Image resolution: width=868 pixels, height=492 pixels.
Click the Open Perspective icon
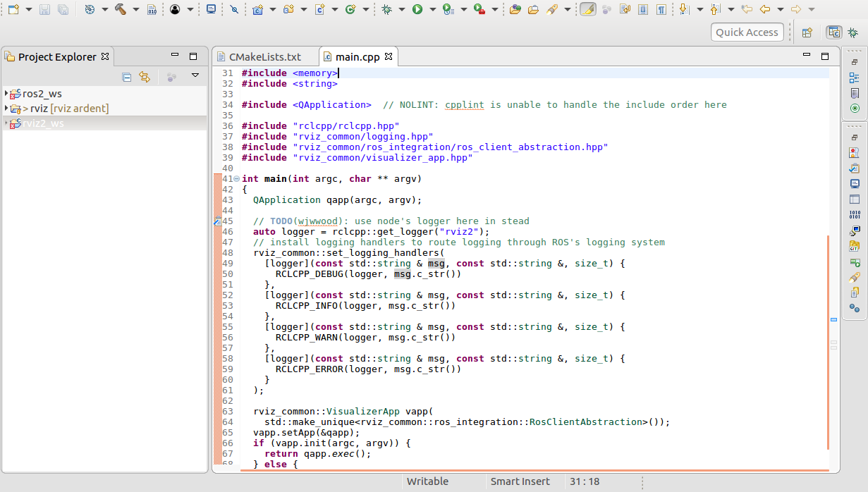[807, 32]
